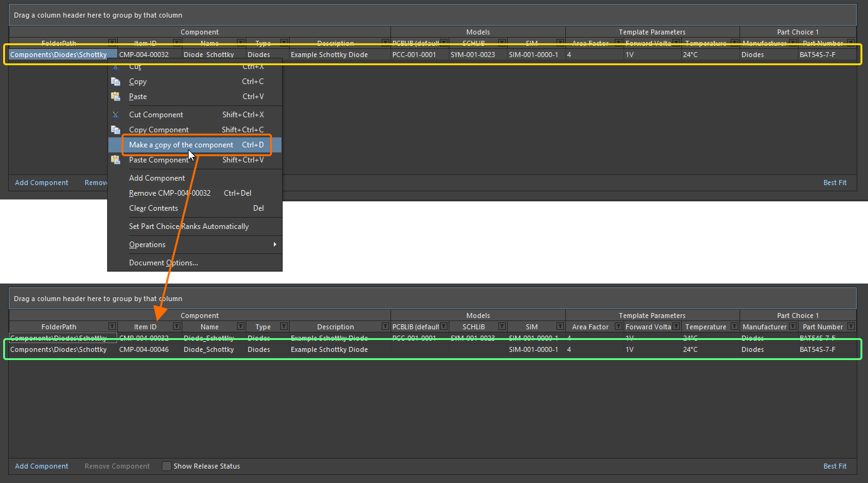Click the clipboard icon next to Paste
This screenshot has width=868, height=483.
pyautogui.click(x=115, y=97)
